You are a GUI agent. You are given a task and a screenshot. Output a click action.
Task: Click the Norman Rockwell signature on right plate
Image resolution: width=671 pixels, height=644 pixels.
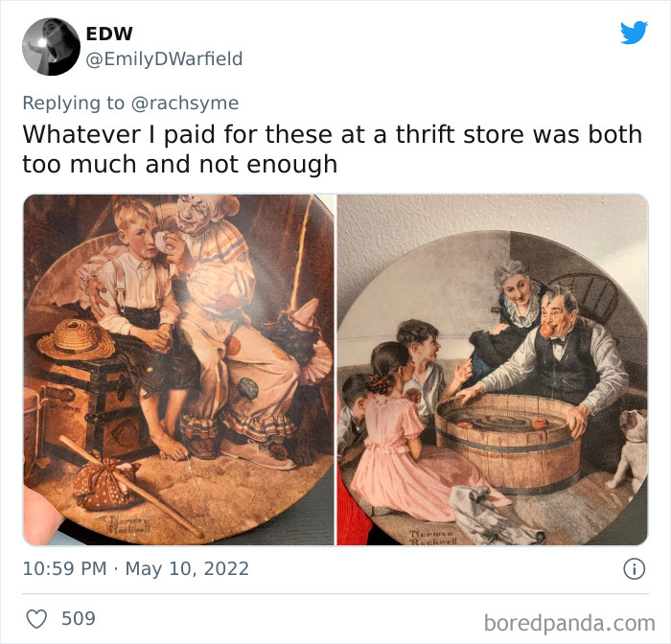click(x=433, y=537)
